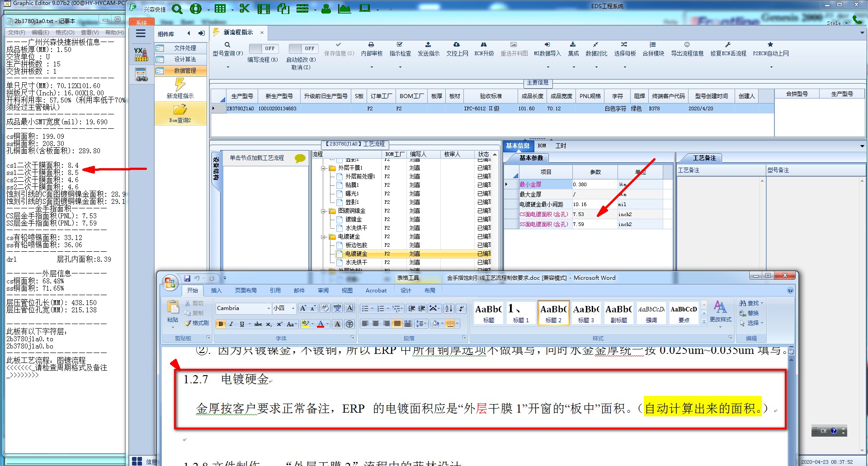Open the Cambria font name dropdown
This screenshot has height=466, width=868.
click(x=269, y=308)
